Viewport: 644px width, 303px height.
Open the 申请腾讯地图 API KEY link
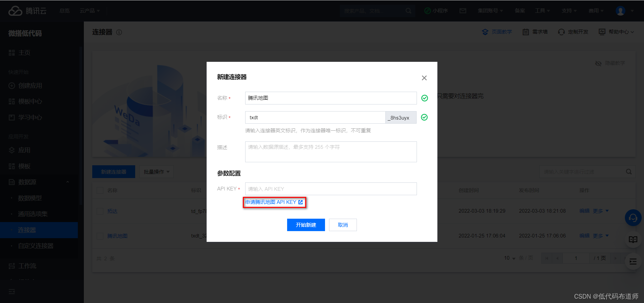[274, 202]
